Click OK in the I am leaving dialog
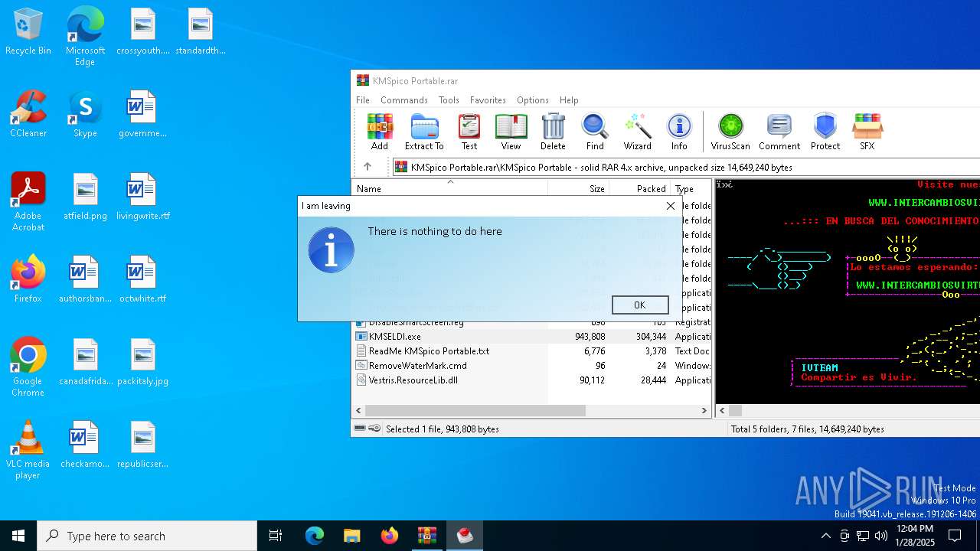 [x=640, y=305]
